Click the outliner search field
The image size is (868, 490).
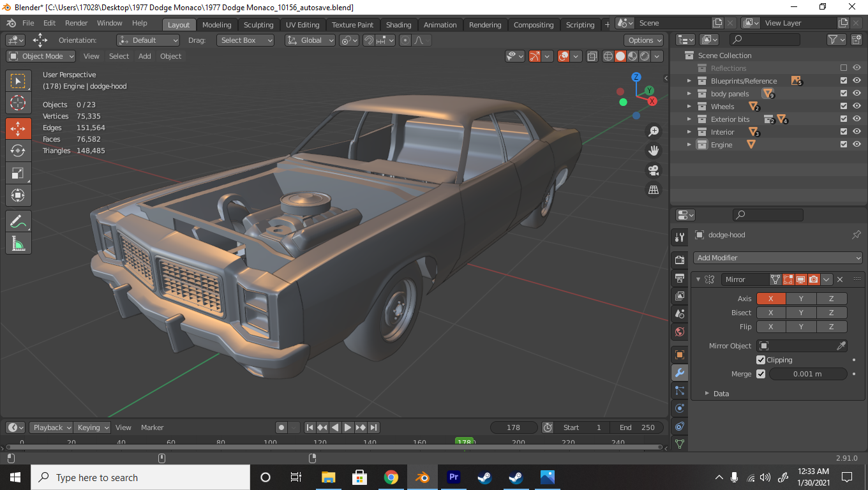click(765, 40)
